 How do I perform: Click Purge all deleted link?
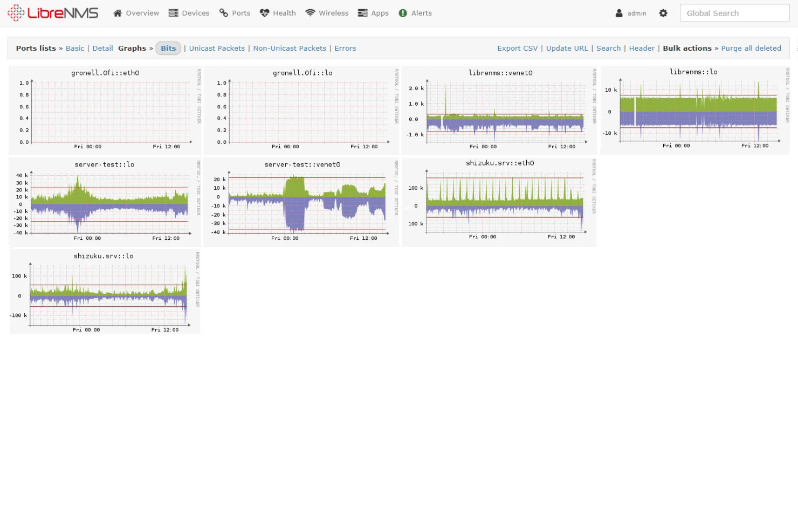click(751, 48)
